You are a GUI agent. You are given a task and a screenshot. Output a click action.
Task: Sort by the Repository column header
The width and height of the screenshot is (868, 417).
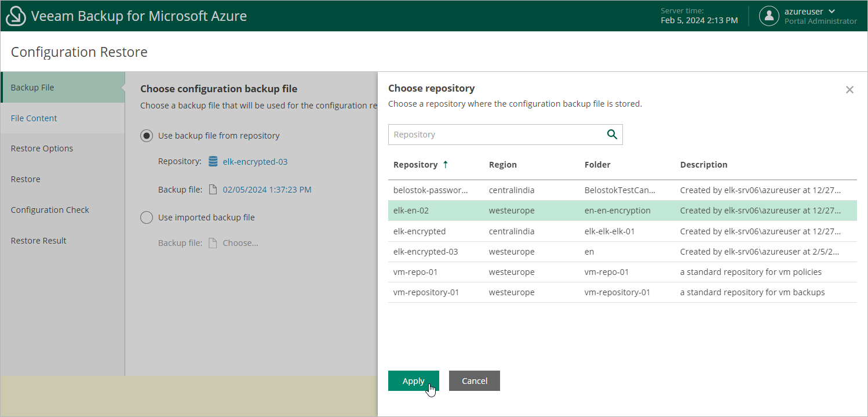[x=415, y=165]
